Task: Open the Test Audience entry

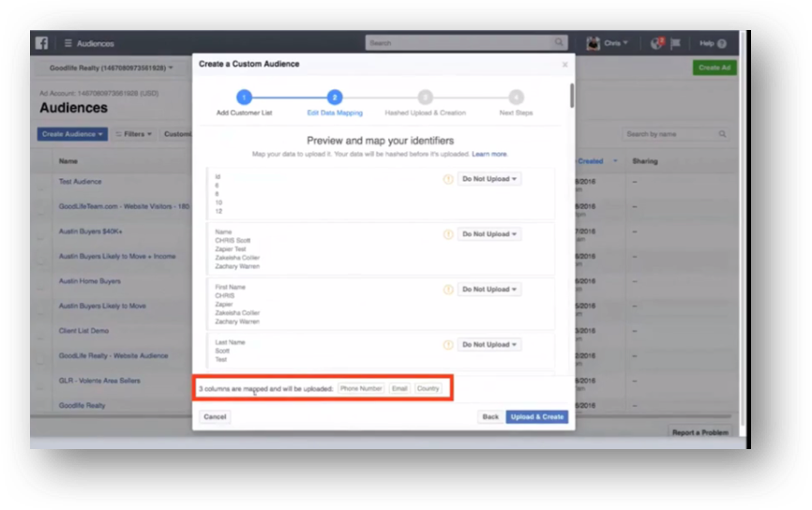Action: (81, 182)
